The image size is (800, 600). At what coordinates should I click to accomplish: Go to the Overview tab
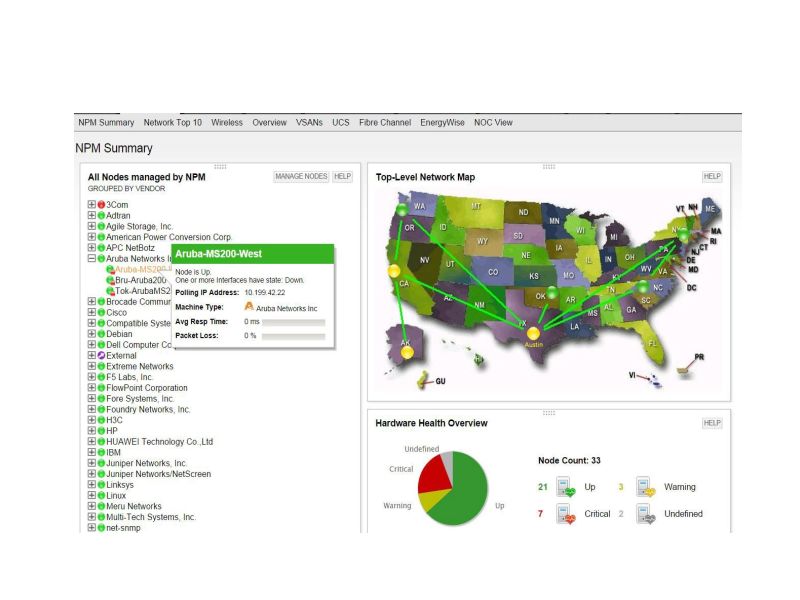click(x=269, y=122)
